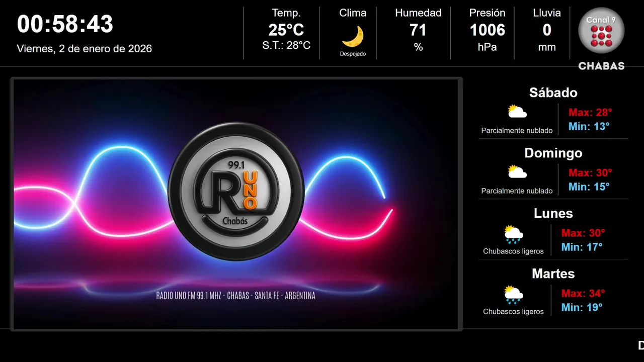Click the Martes forecast heading
Image resolution: width=644 pixels, height=362 pixels.
click(x=553, y=274)
